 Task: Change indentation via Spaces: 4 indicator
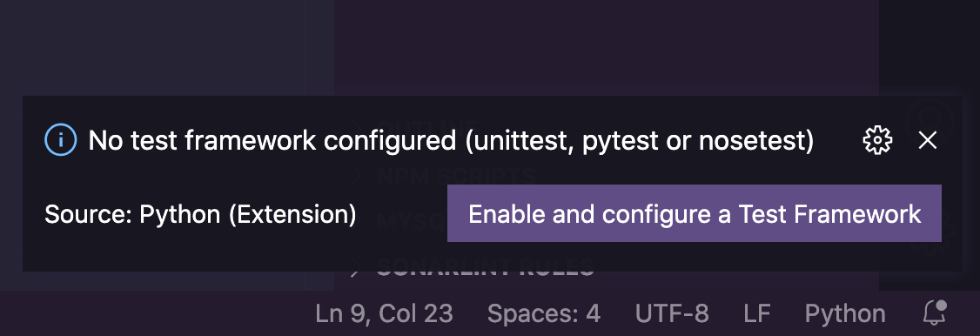click(544, 313)
